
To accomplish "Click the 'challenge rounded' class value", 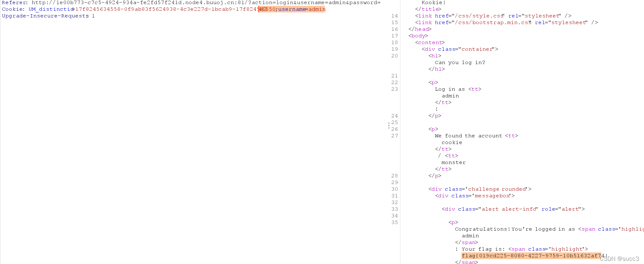I will [x=497, y=189].
